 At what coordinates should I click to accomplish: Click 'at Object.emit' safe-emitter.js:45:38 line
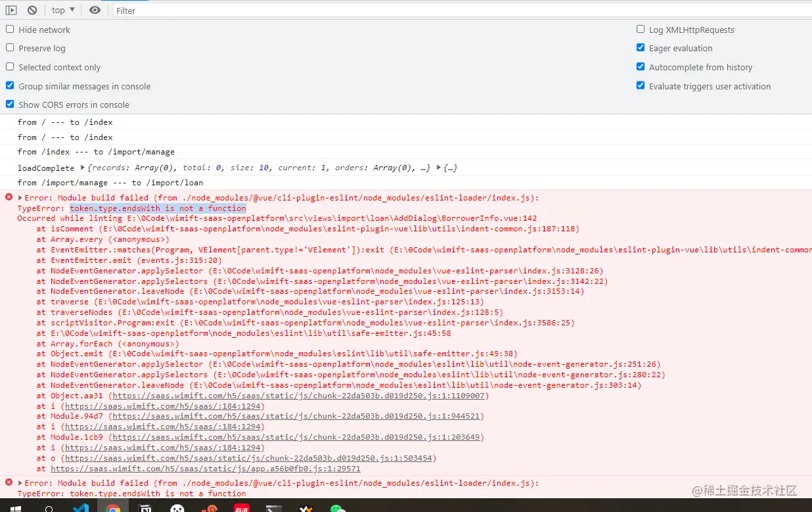(x=277, y=354)
